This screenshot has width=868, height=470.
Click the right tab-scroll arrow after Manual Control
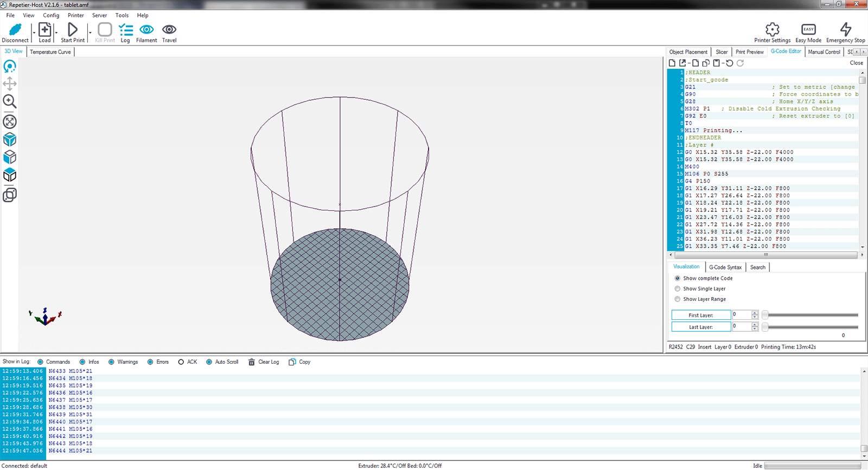pos(864,52)
